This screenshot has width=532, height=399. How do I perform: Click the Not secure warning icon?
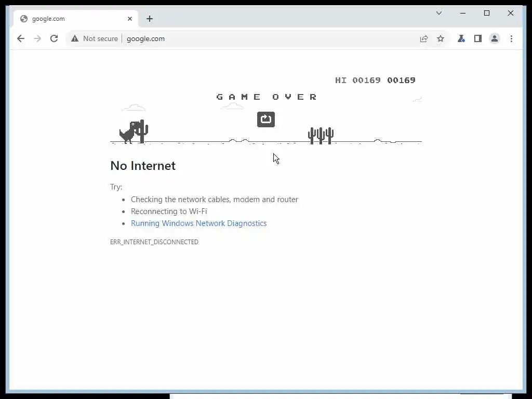pyautogui.click(x=75, y=38)
